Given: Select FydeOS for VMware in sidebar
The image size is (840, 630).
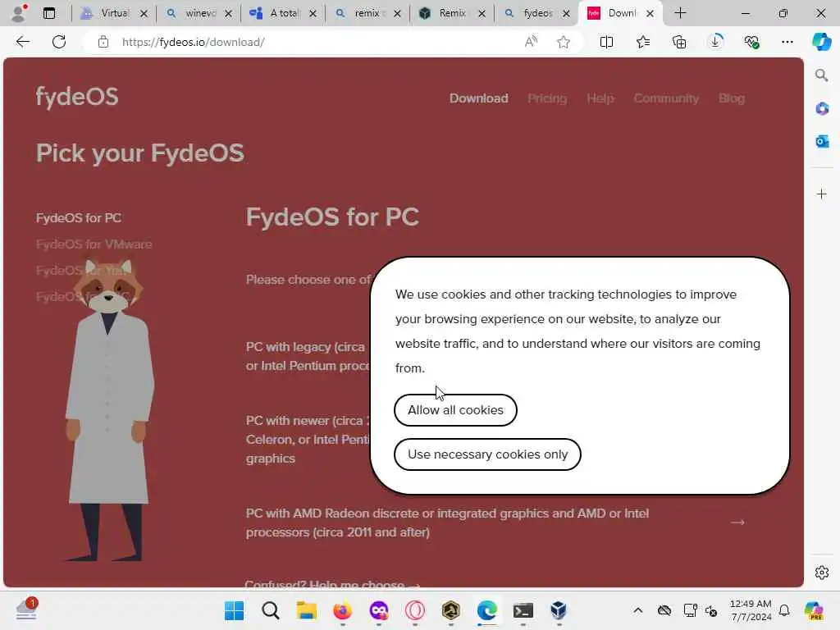Looking at the screenshot, I should click(94, 244).
